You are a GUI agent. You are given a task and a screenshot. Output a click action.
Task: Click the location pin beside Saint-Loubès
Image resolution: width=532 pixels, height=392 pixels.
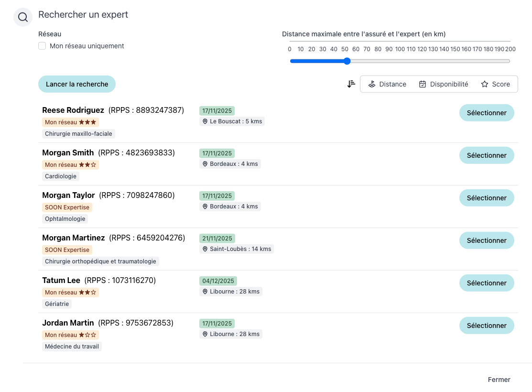pos(205,249)
